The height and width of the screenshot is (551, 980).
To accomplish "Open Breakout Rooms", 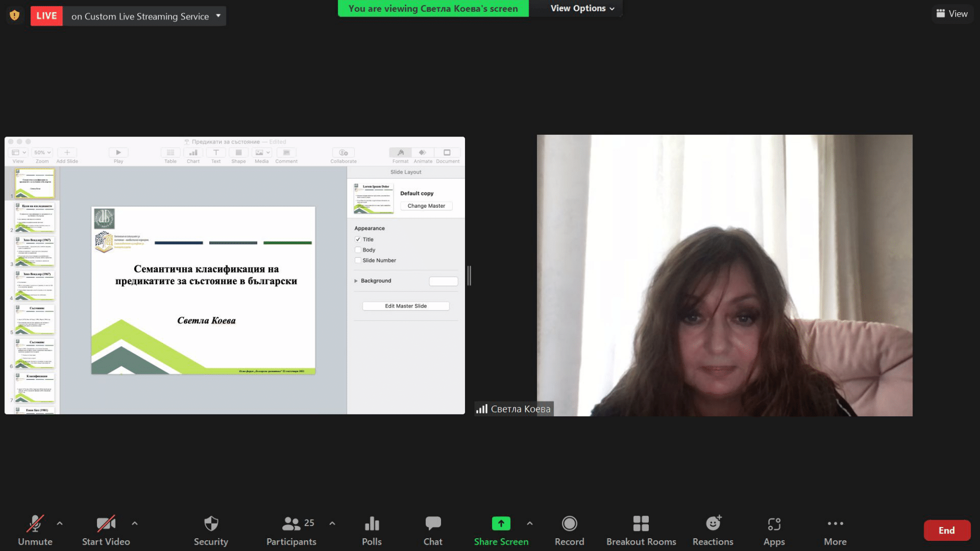I will coord(640,524).
